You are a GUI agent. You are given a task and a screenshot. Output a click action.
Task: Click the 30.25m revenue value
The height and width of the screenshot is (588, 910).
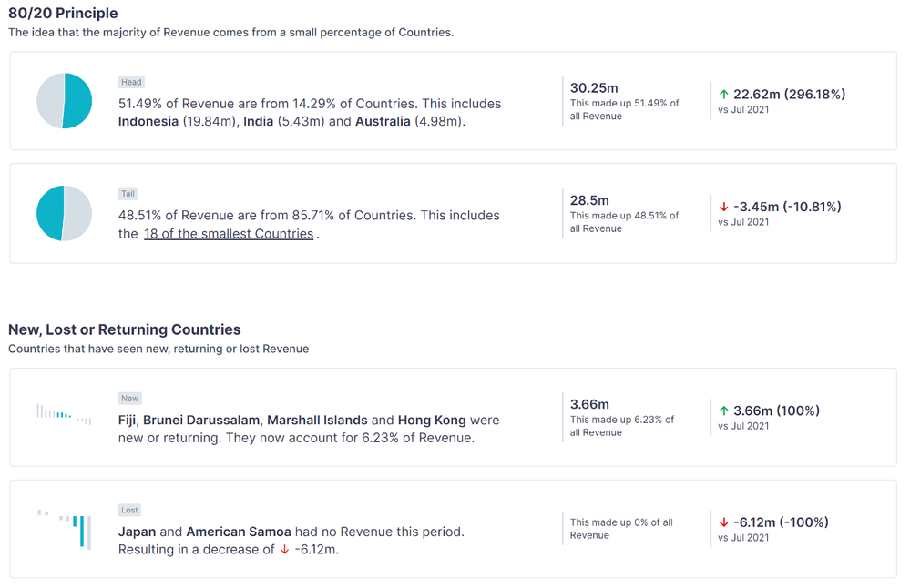point(594,88)
